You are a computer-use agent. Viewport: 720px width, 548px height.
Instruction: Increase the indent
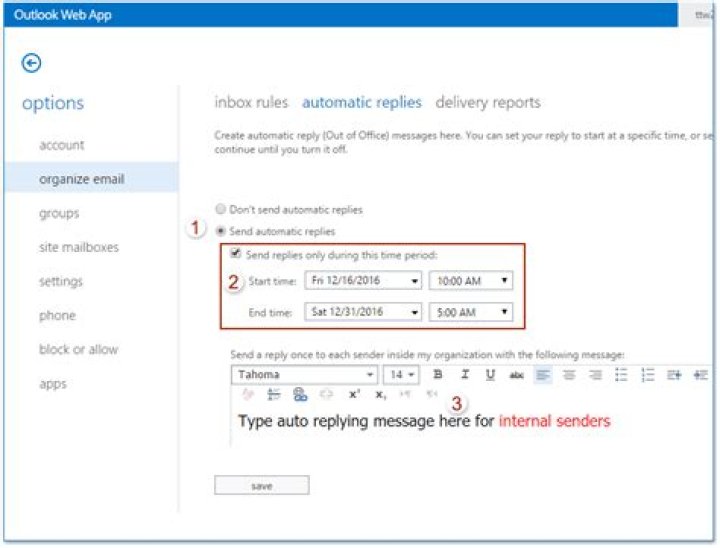click(x=674, y=375)
